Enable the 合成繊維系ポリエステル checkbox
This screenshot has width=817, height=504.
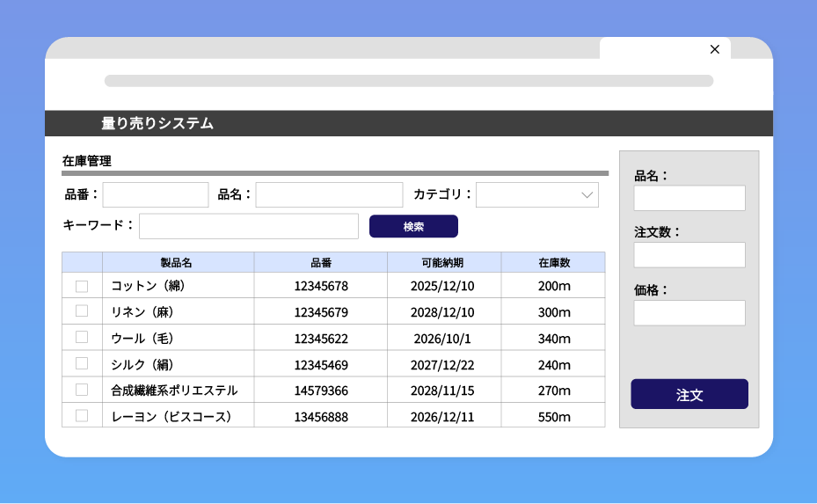(82, 390)
